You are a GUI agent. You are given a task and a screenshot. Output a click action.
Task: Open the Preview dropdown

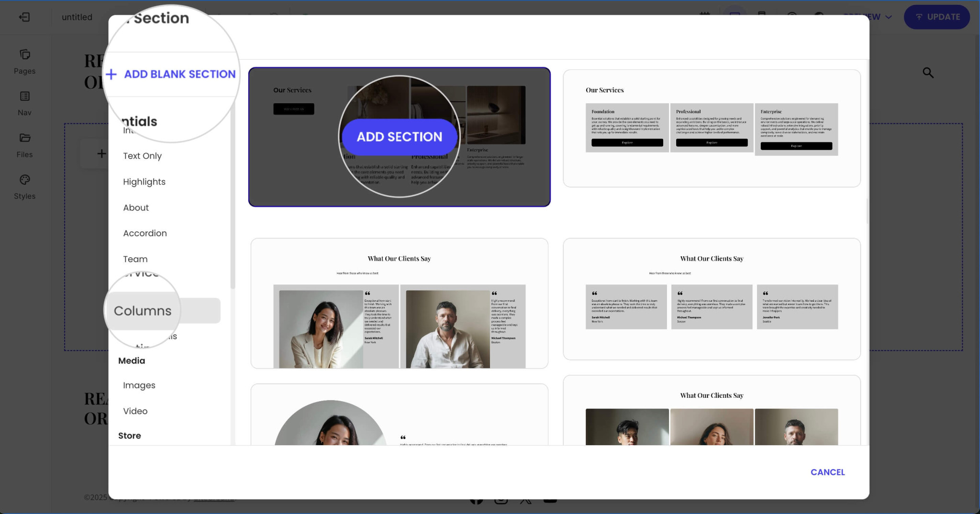[x=868, y=17]
